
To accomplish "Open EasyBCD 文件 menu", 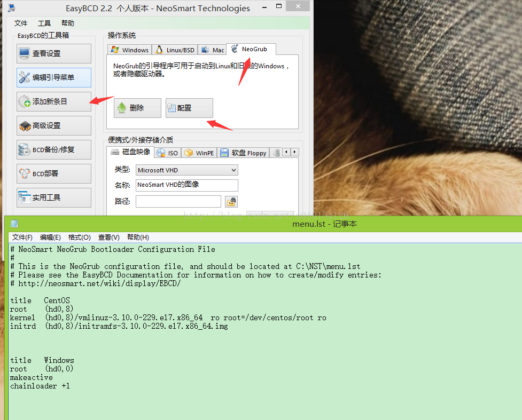I will click(21, 23).
